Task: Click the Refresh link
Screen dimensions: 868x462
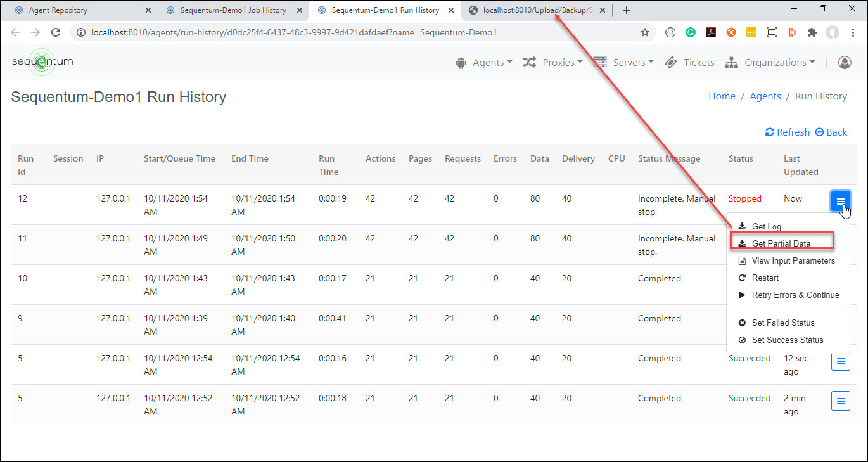Action: [x=788, y=132]
